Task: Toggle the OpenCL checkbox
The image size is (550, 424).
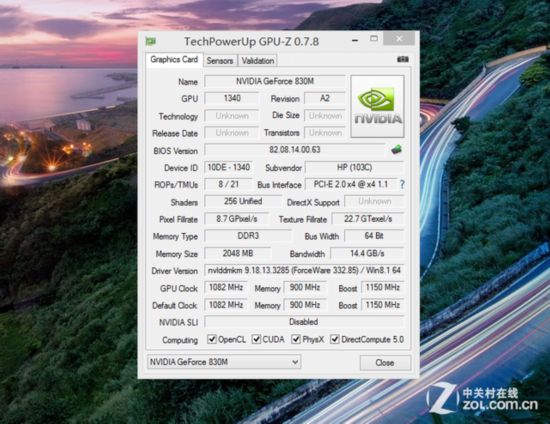Action: (212, 339)
